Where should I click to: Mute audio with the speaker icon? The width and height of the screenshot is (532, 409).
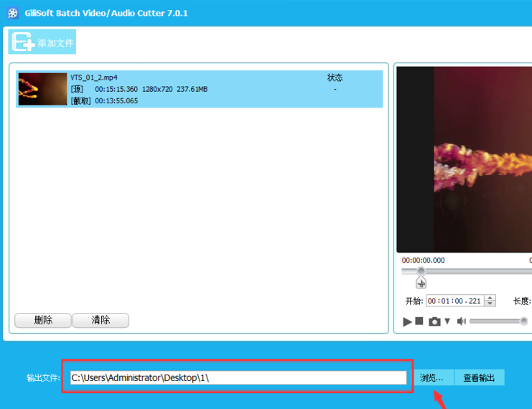tap(462, 321)
